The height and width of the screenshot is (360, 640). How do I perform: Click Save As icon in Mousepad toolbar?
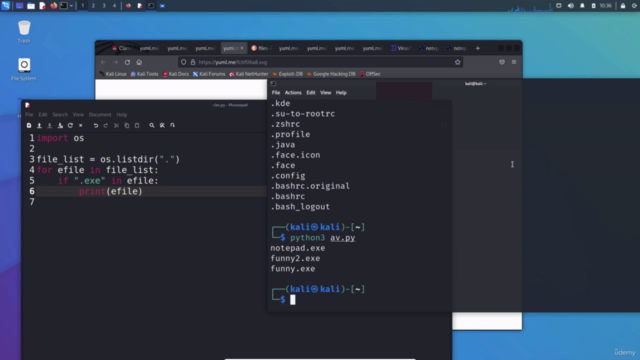[60, 125]
